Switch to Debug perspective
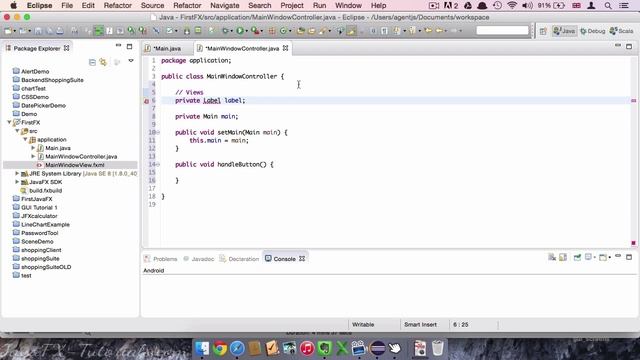Viewport: 640px width, 360px height. [593, 31]
